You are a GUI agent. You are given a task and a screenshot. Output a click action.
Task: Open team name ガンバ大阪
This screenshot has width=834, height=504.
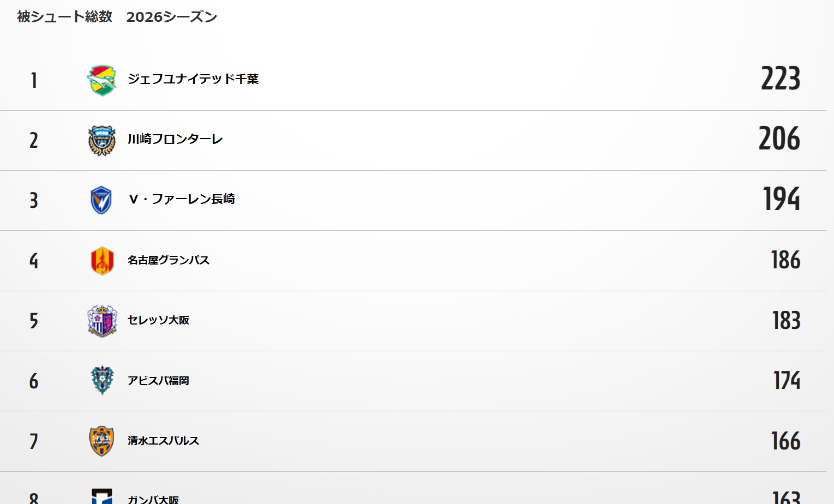click(x=153, y=499)
